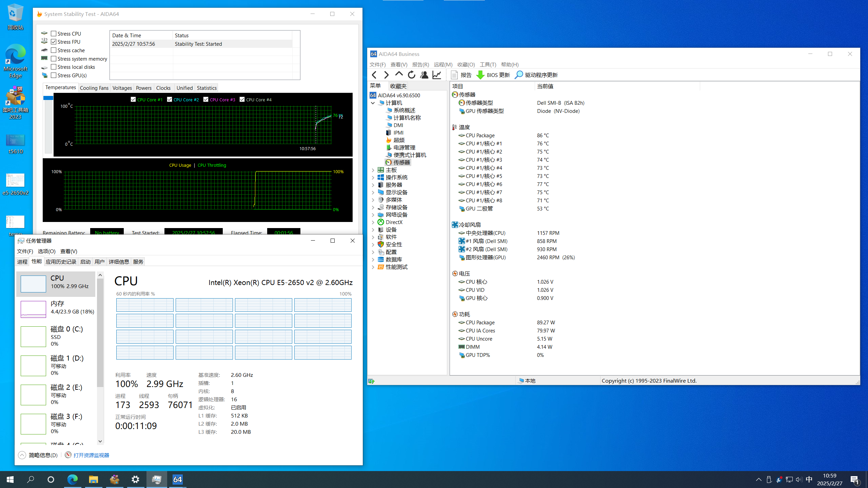868x488 pixels.
Task: Open the 工具(T) menu
Action: click(487, 64)
